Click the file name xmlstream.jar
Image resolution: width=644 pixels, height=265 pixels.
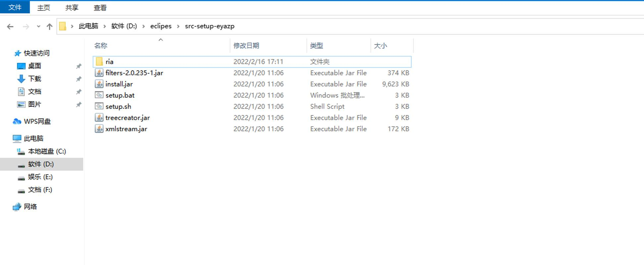[126, 129]
